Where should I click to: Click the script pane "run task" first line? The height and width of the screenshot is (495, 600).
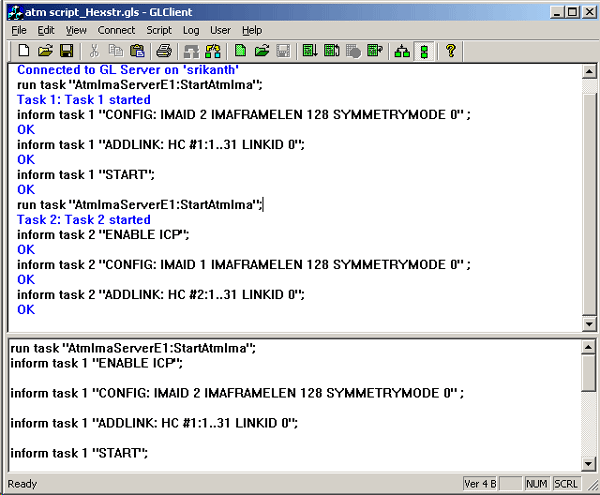click(x=133, y=348)
